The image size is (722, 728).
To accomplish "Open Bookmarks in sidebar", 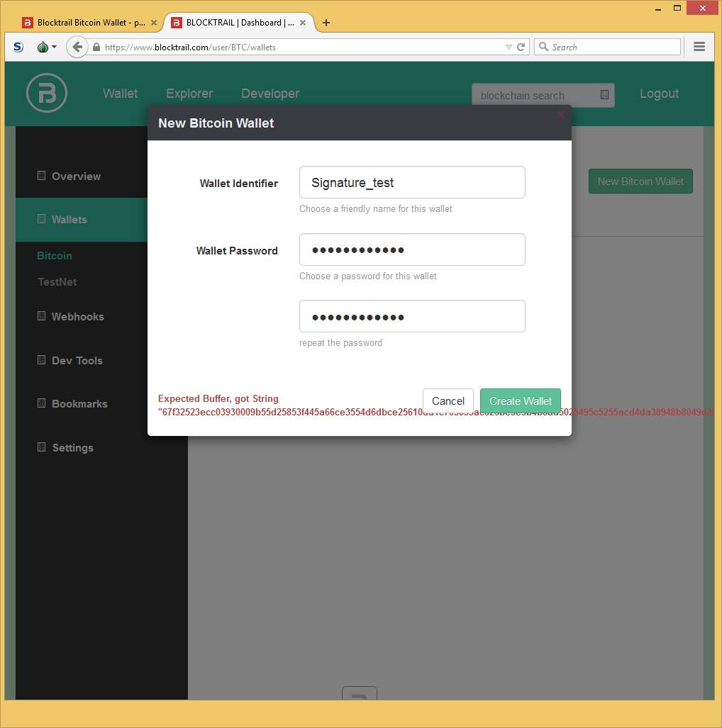I will click(x=79, y=404).
